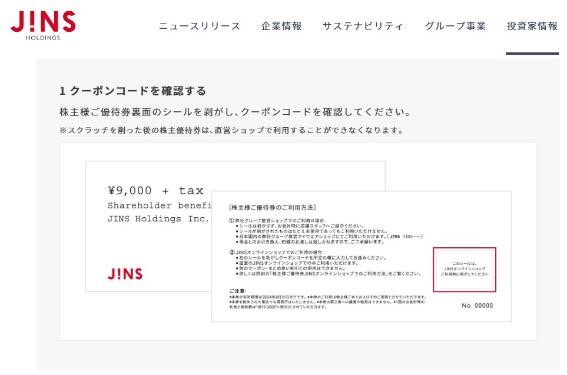Click the ご注意 notes section on coupon

coord(328,299)
